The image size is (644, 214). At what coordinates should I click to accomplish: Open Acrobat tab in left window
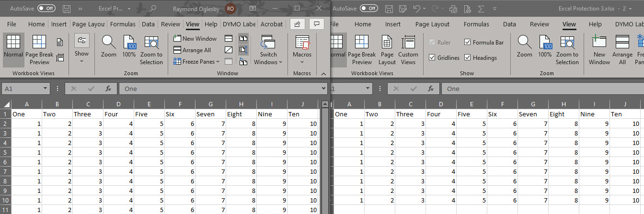point(271,24)
